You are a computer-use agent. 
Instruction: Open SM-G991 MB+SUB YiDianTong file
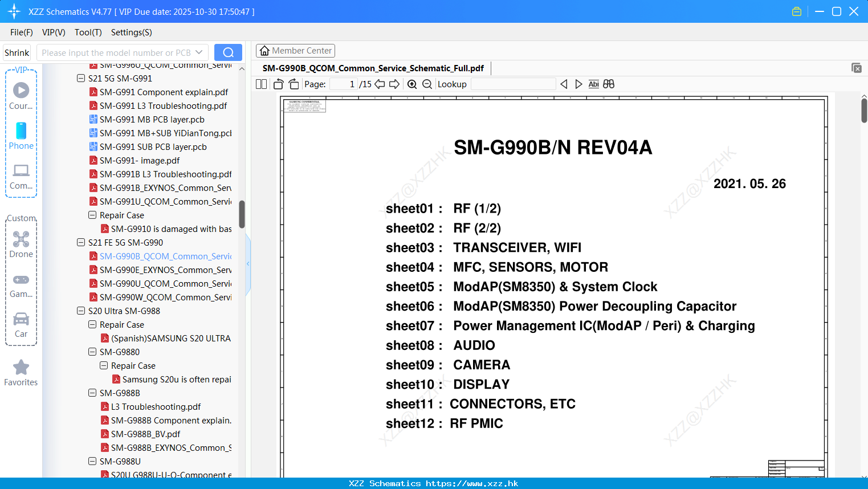[x=160, y=133]
